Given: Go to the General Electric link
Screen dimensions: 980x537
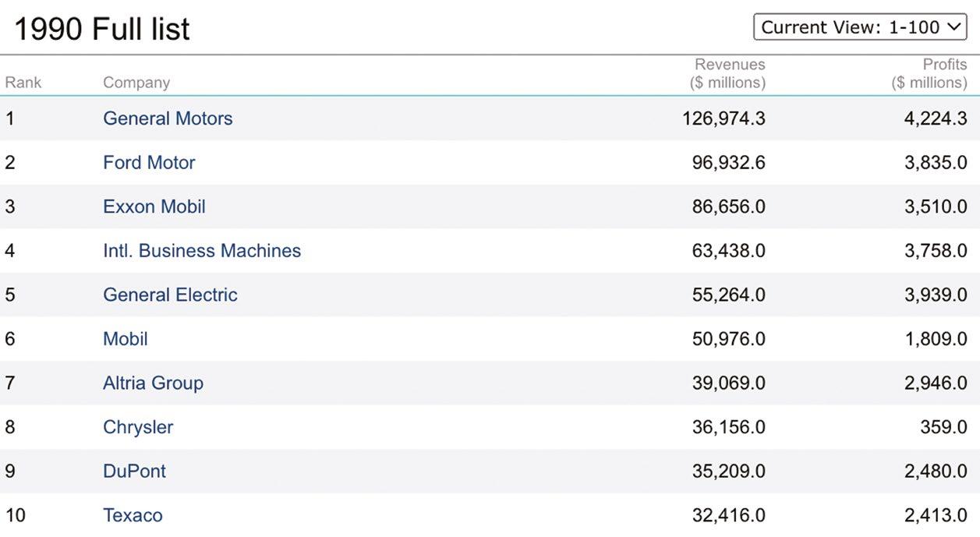Looking at the screenshot, I should click(170, 295).
